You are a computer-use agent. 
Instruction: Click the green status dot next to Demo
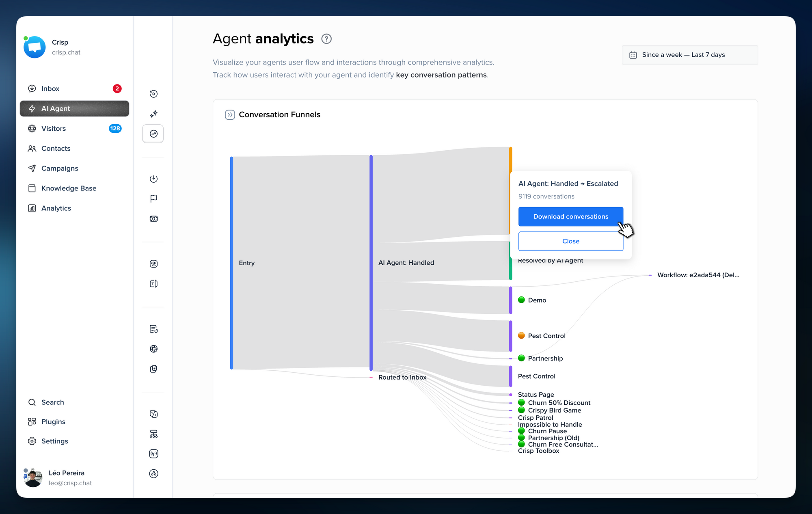[x=521, y=300]
